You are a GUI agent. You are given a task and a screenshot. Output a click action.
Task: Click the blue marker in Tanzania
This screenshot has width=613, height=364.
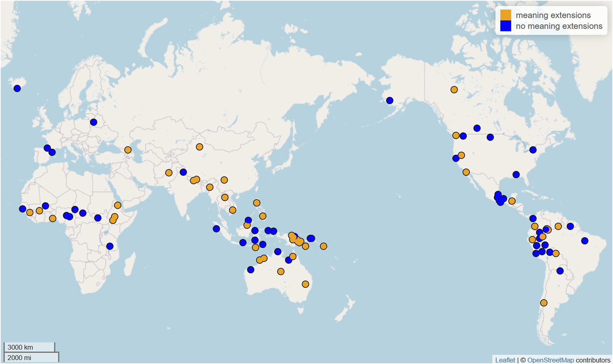[110, 246]
